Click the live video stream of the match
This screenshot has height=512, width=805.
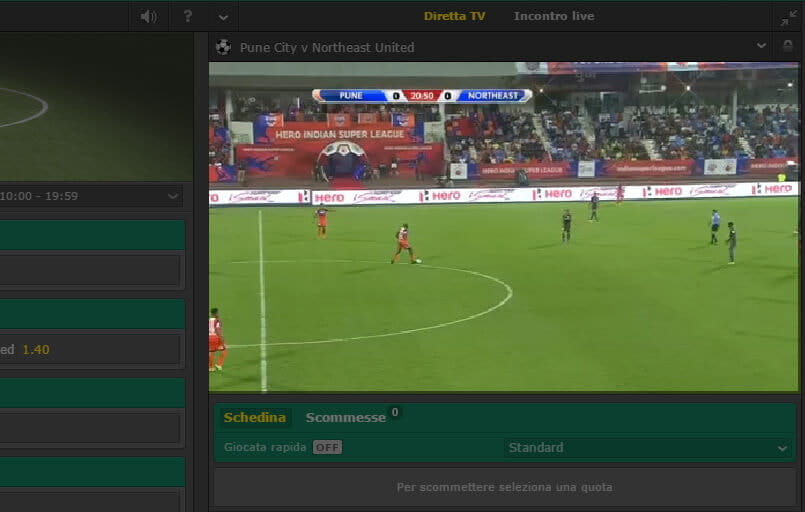coord(504,227)
